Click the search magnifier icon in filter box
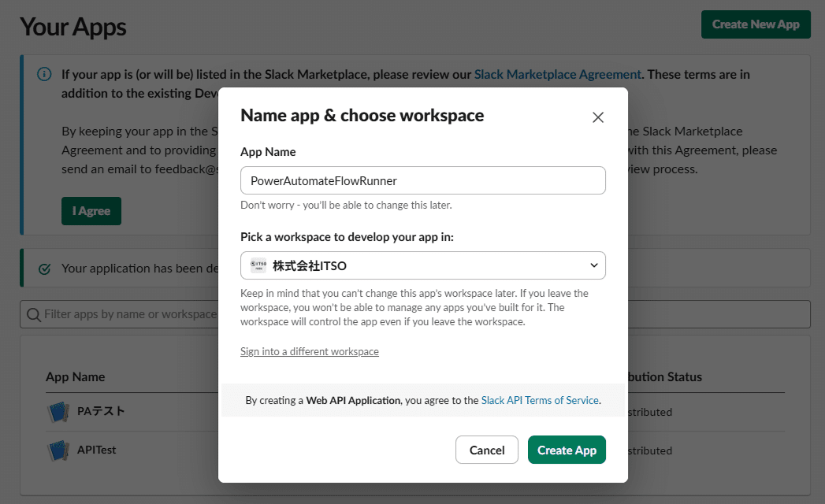The image size is (825, 504). tap(34, 314)
